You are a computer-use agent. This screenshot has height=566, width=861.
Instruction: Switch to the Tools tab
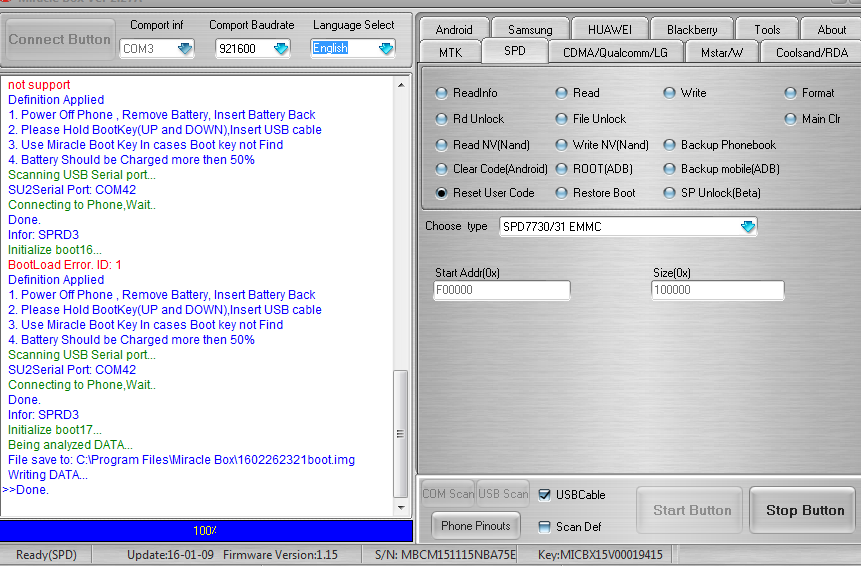[767, 30]
